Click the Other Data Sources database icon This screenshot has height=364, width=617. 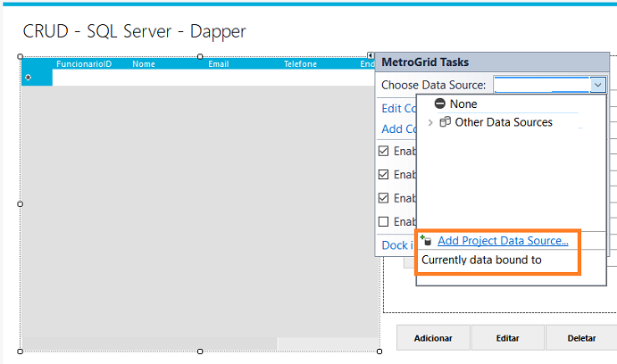(445, 122)
